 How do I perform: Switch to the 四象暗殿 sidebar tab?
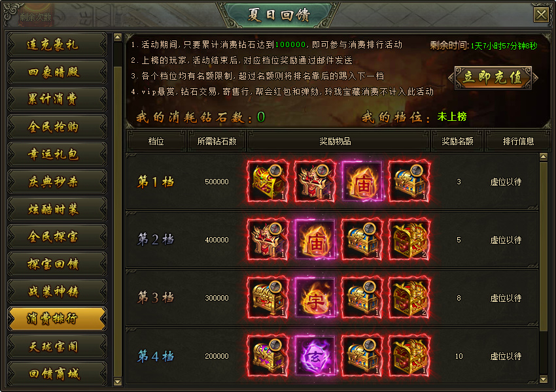[x=57, y=72]
